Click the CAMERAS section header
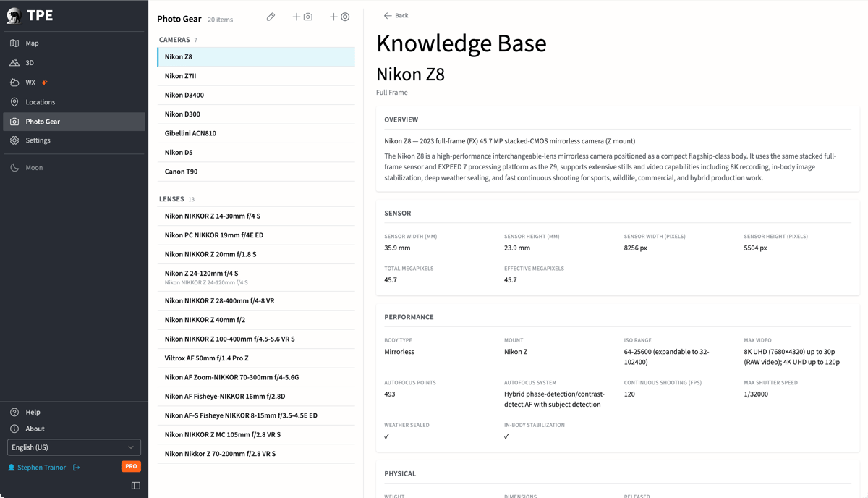 tap(174, 40)
